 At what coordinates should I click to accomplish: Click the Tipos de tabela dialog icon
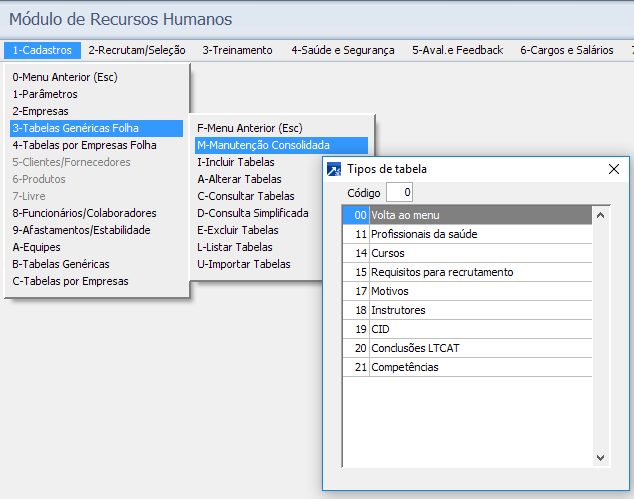[x=335, y=169]
